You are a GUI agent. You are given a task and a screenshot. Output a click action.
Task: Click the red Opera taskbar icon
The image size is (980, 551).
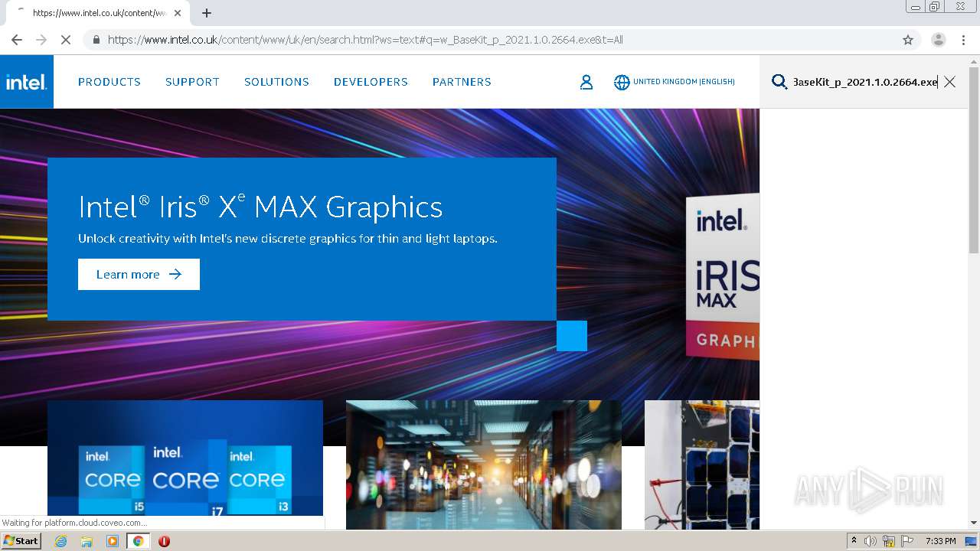[164, 541]
